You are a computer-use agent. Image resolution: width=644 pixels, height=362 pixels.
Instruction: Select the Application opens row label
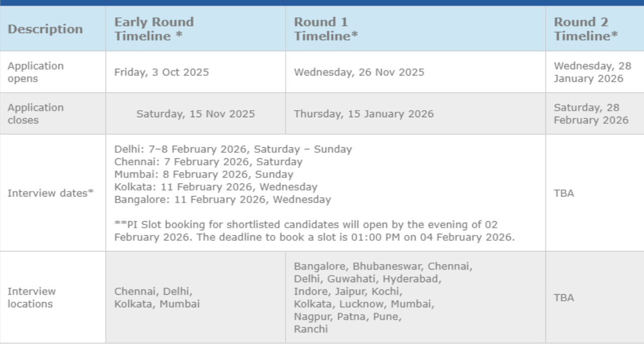pos(36,72)
